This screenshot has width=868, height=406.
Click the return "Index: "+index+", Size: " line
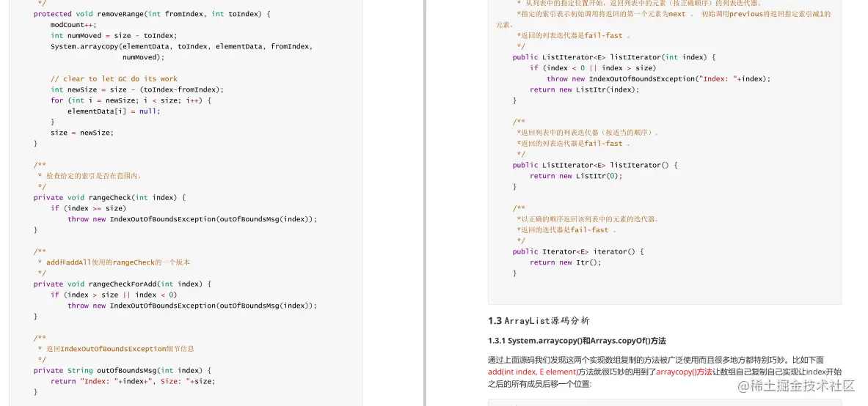tap(133, 381)
